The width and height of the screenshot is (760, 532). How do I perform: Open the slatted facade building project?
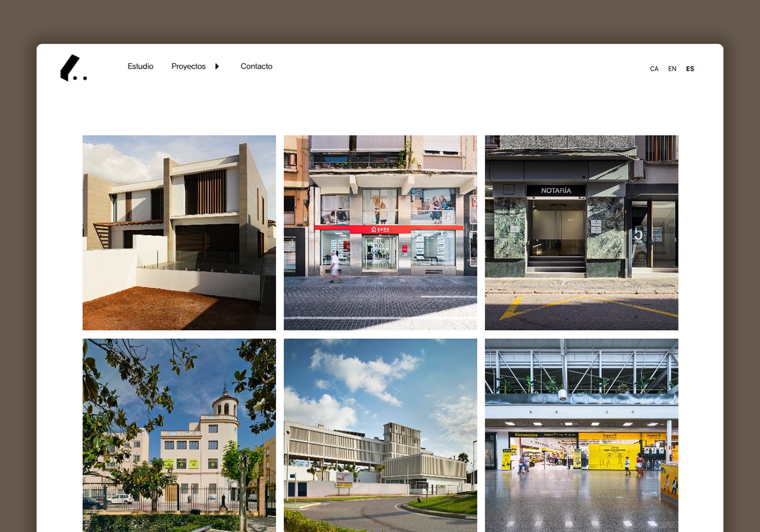click(x=380, y=435)
